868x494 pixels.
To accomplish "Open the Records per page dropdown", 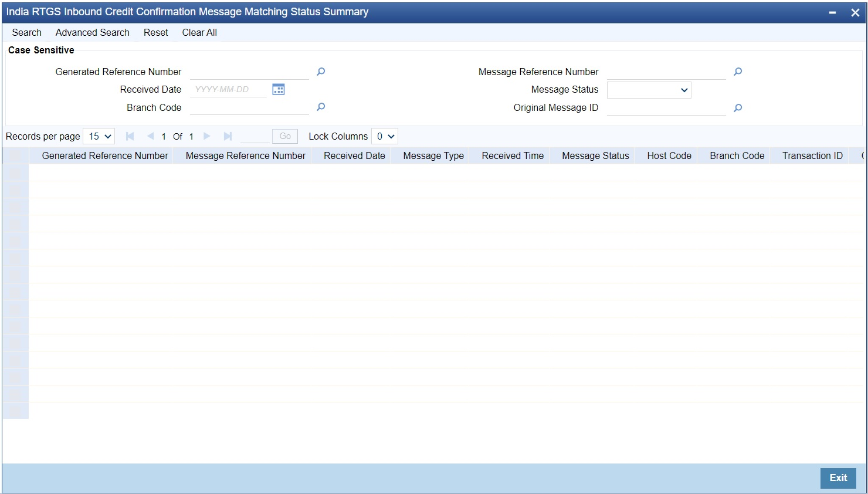I will 99,136.
